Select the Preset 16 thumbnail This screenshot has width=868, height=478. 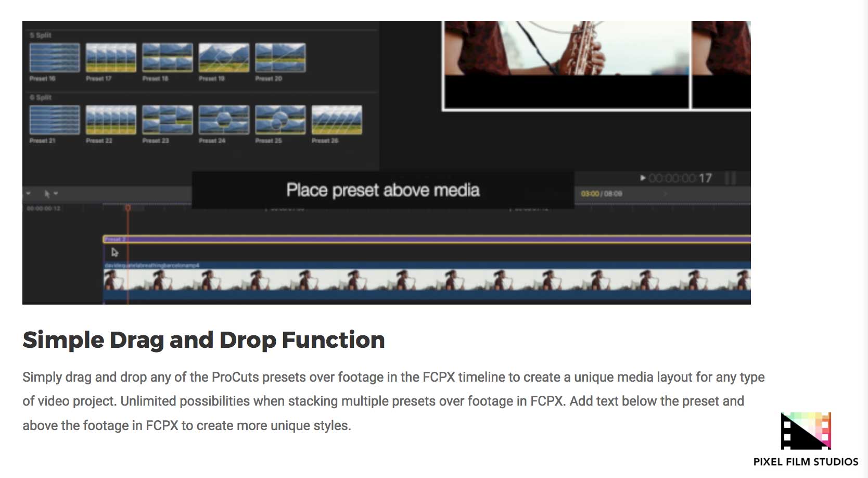pos(55,58)
